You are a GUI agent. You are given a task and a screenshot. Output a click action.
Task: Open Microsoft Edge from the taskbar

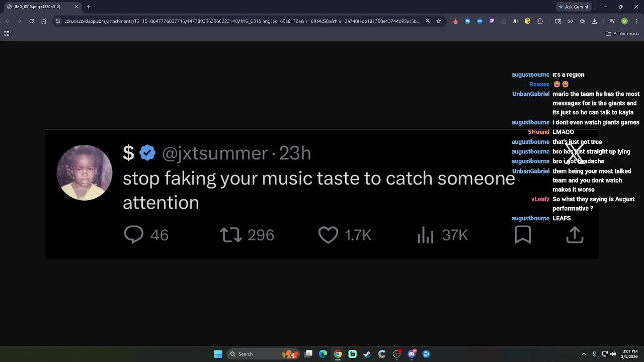pos(323,354)
